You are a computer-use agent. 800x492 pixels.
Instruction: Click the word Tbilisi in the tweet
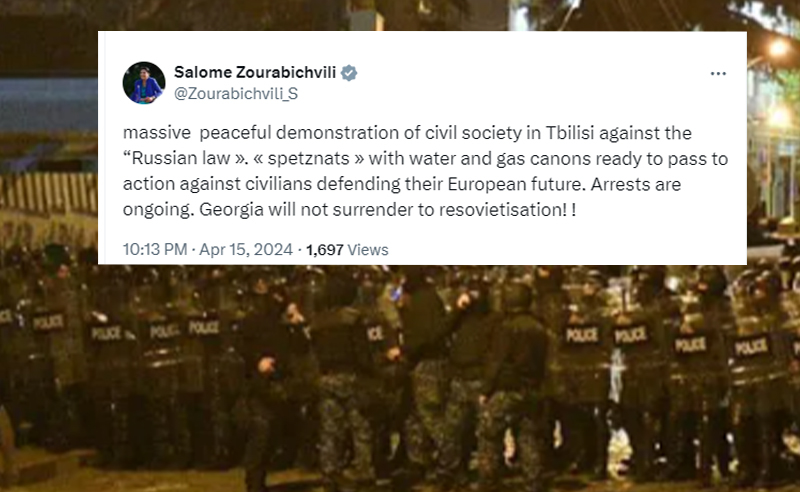point(570,133)
